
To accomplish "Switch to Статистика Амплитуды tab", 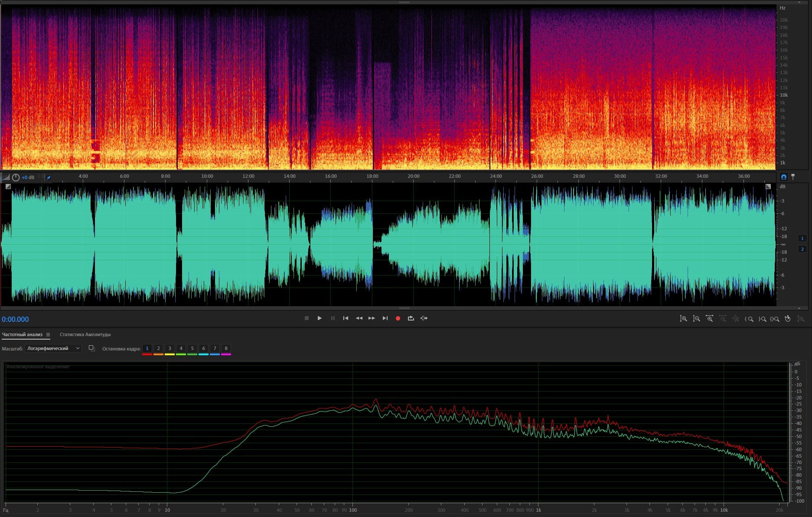I will click(x=85, y=334).
